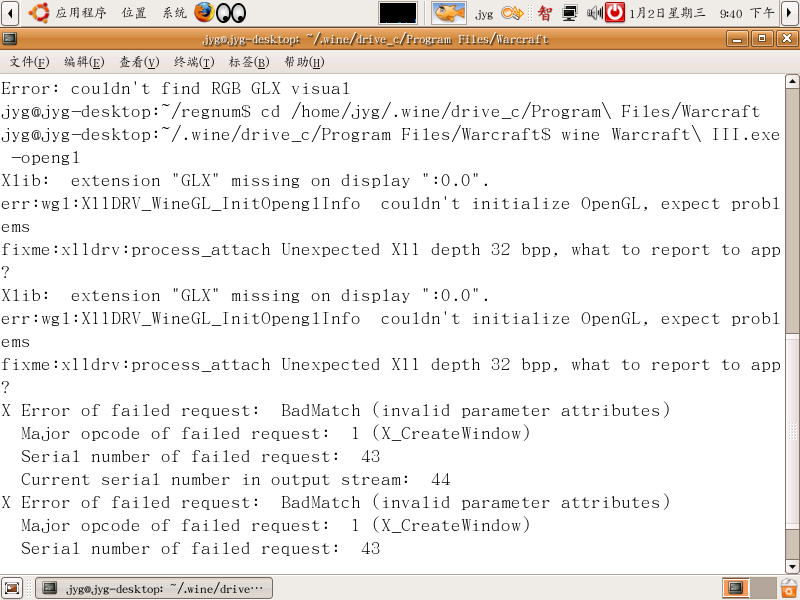Click the red power logout button

pos(615,13)
